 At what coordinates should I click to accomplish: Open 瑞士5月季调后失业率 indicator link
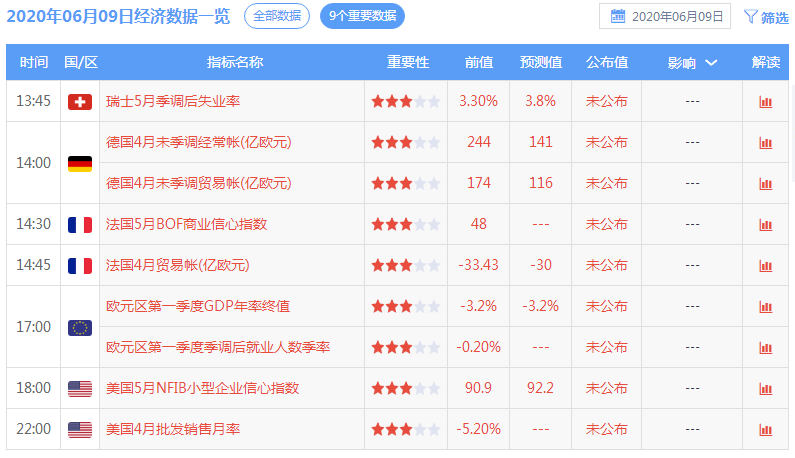pos(172,102)
